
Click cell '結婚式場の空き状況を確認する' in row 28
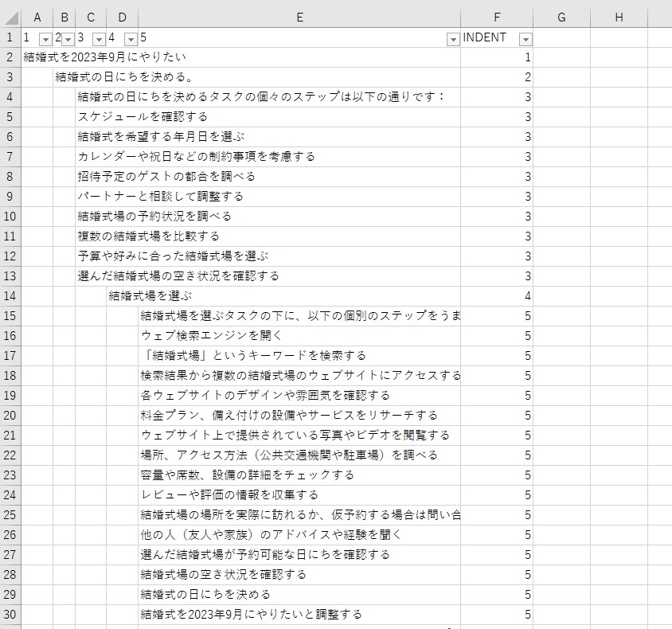(x=223, y=575)
